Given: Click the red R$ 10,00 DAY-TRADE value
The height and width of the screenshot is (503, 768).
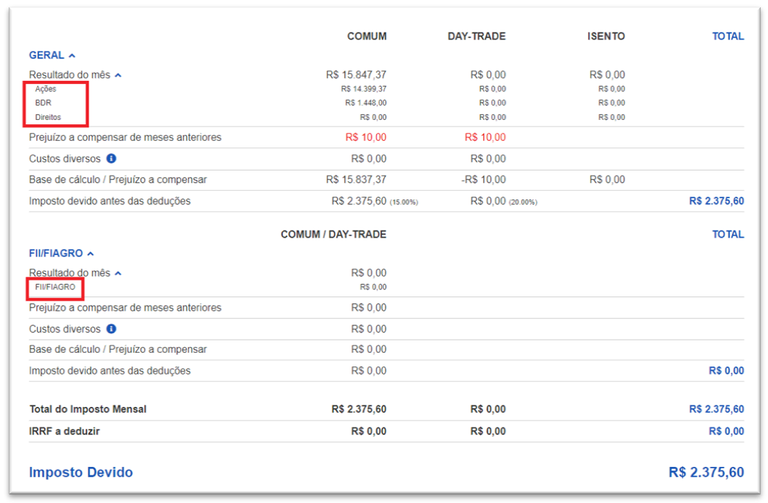Looking at the screenshot, I should tap(485, 138).
